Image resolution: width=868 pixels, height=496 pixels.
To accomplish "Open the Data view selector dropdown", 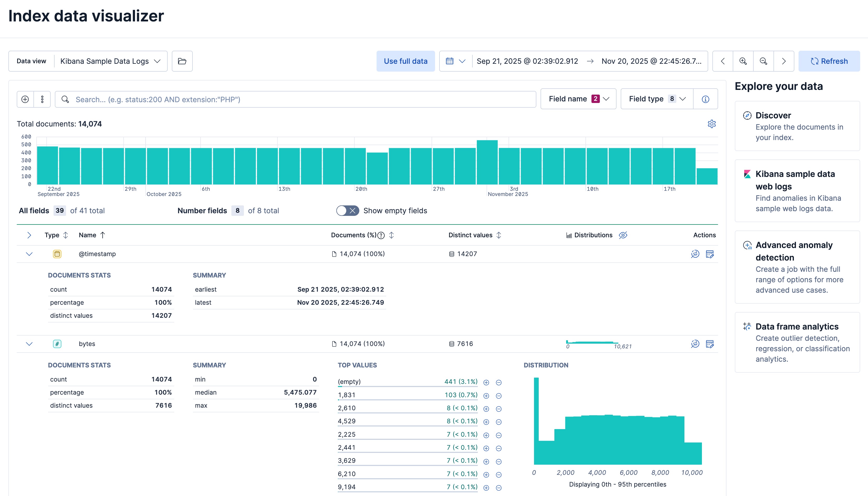I will point(110,61).
